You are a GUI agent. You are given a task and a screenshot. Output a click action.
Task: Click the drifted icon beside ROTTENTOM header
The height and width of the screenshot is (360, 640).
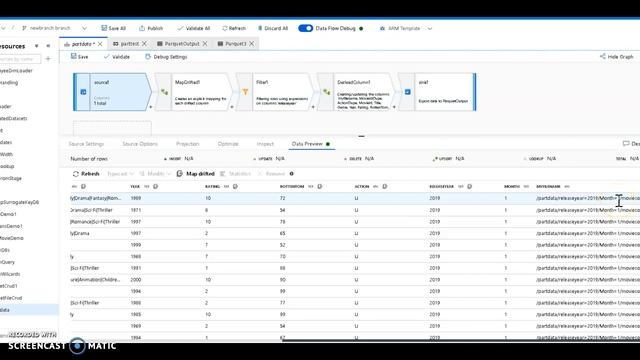coord(320,187)
